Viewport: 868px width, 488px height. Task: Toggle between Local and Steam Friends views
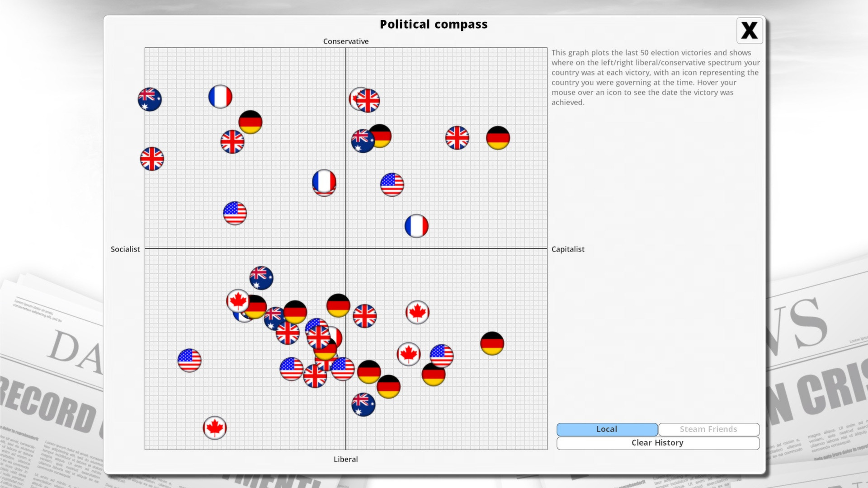tap(708, 428)
